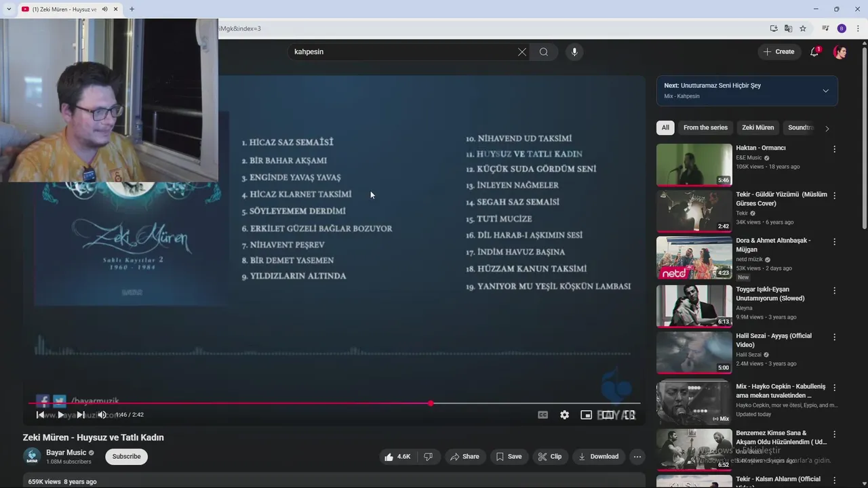This screenshot has width=868, height=488.
Task: Select the All filter chip
Action: pyautogui.click(x=665, y=127)
